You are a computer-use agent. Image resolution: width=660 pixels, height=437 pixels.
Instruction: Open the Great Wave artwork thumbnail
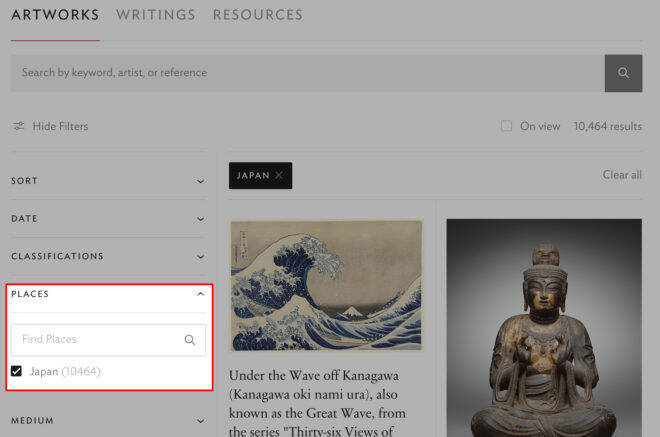click(x=326, y=285)
